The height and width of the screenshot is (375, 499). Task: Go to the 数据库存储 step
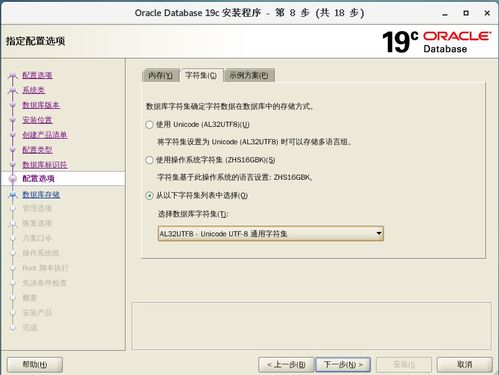pyautogui.click(x=41, y=195)
